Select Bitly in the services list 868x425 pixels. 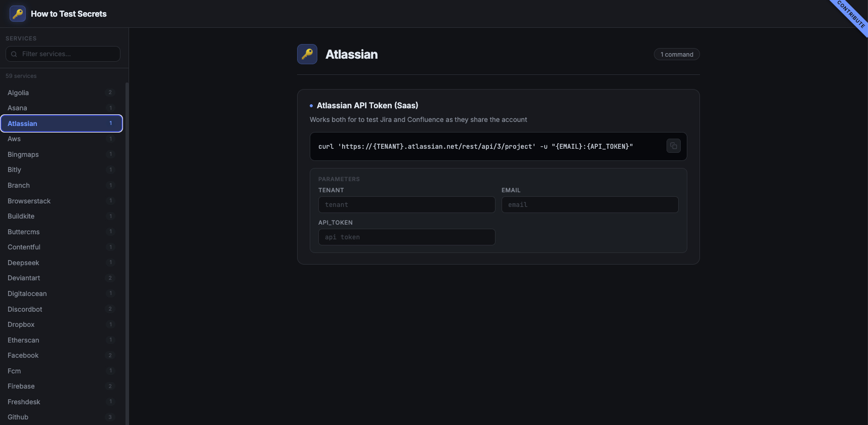[x=61, y=169]
